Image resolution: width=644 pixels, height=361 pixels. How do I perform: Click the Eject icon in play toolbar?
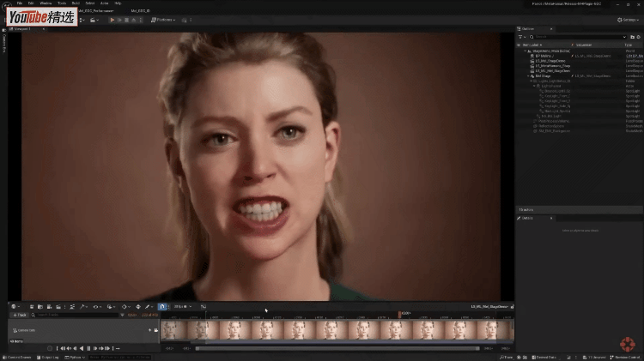(x=133, y=20)
